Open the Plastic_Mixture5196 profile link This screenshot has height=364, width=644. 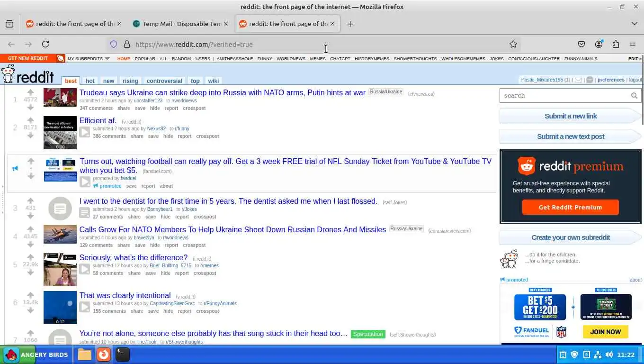(541, 80)
